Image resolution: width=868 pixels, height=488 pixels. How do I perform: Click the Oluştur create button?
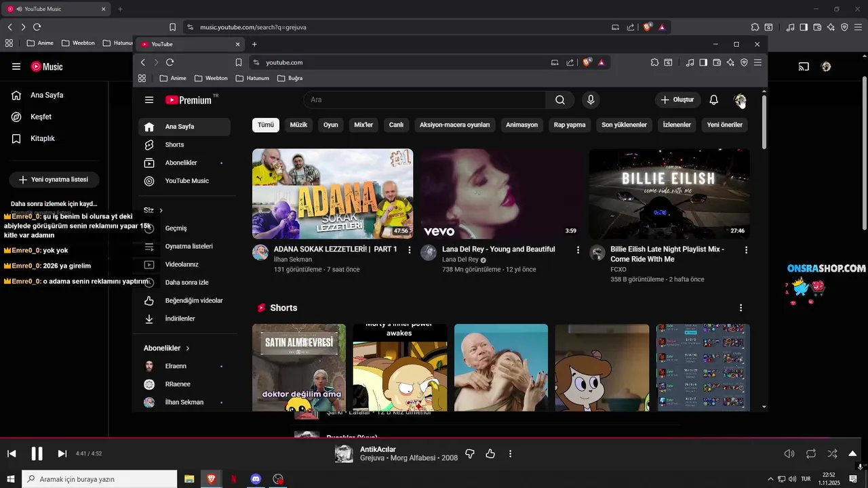point(677,100)
